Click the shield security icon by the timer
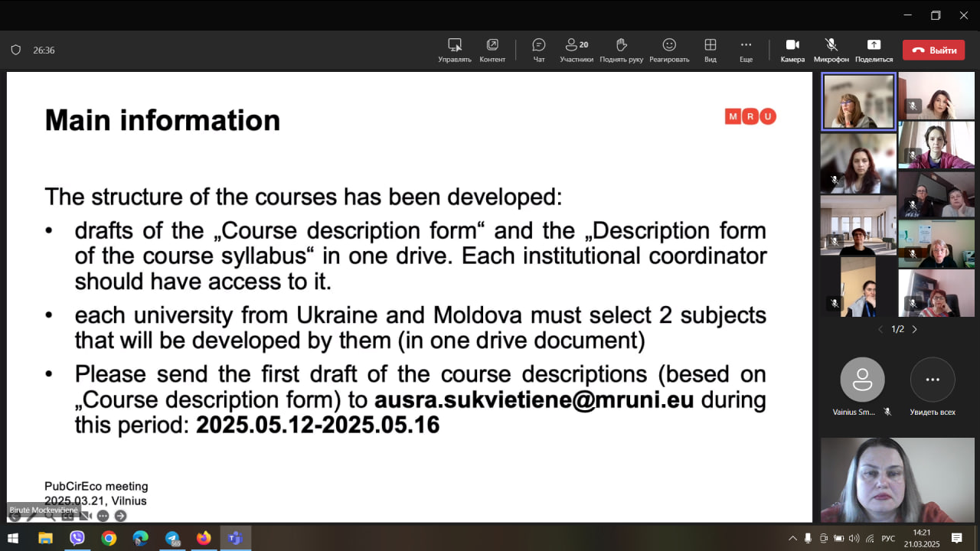980x551 pixels. 15,51
